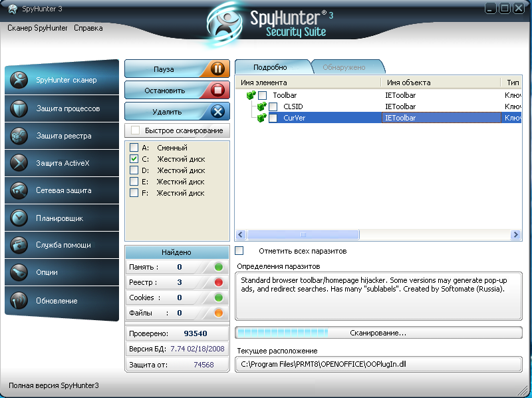
Task: Open the Сканер SpyHunter menu
Action: coord(37,28)
